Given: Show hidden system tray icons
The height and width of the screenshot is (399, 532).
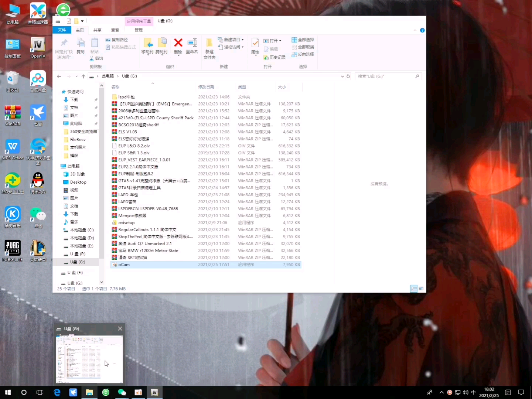Looking at the screenshot, I should [x=441, y=392].
